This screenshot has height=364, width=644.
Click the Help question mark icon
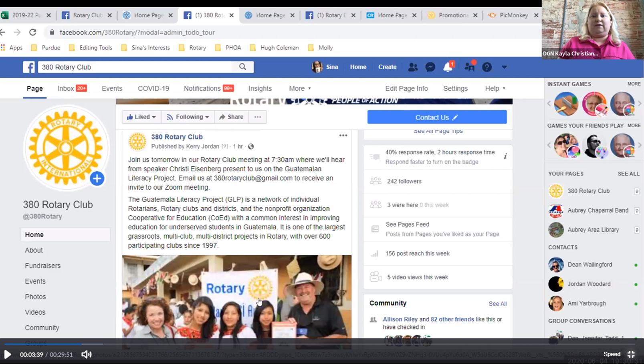[487, 67]
